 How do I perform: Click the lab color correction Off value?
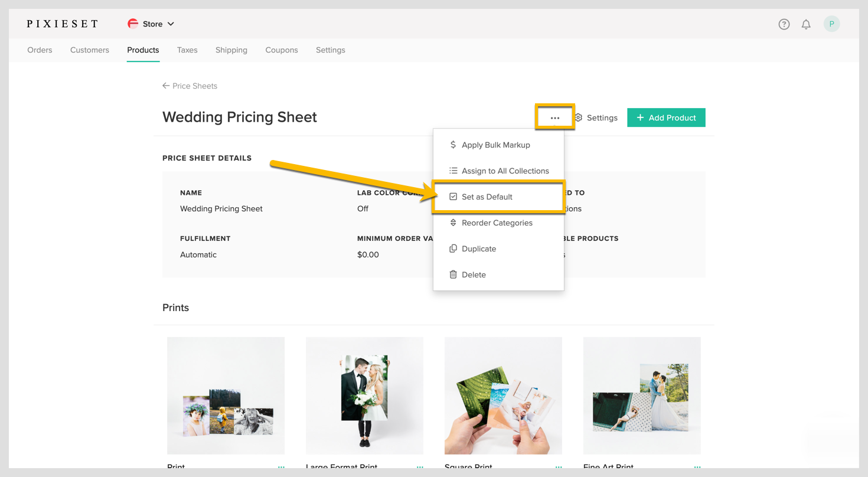(363, 208)
